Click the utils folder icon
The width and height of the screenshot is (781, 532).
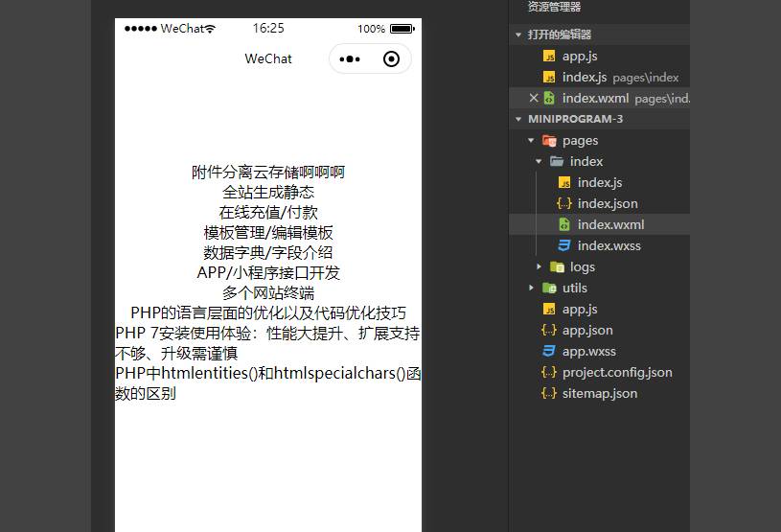click(549, 288)
